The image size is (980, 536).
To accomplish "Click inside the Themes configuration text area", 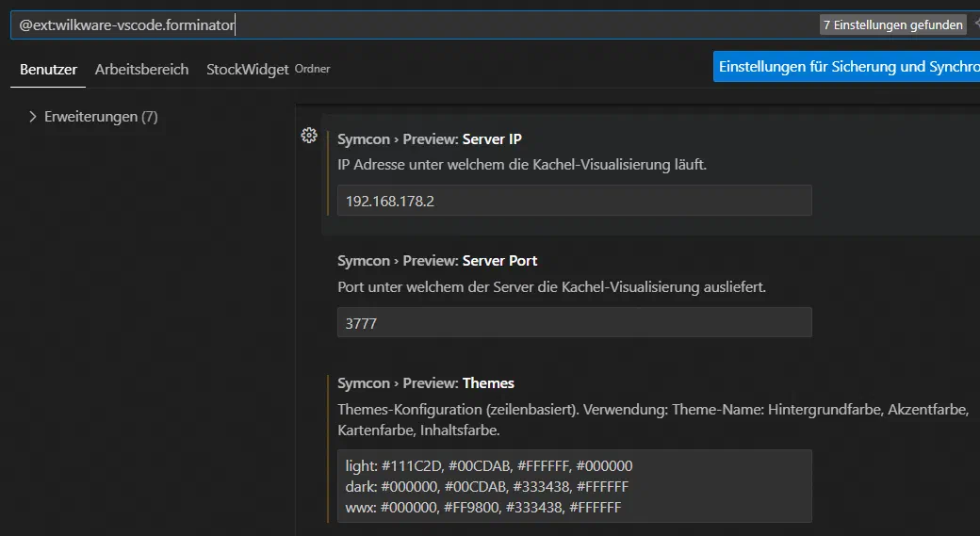I will pyautogui.click(x=575, y=486).
